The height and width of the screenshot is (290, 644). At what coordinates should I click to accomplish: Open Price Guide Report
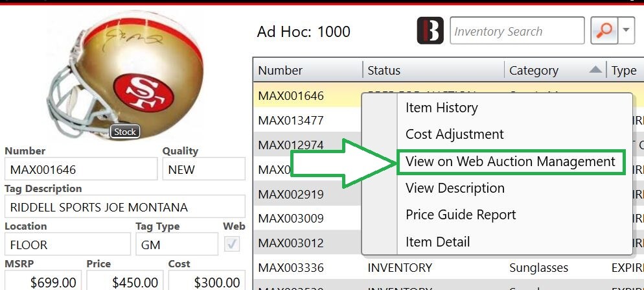click(x=461, y=215)
